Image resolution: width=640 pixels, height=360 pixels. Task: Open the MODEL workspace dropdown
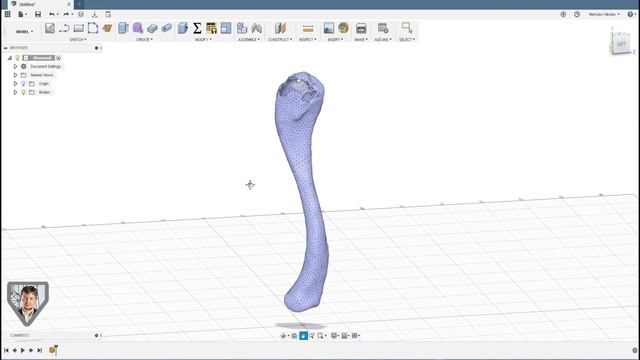(24, 31)
